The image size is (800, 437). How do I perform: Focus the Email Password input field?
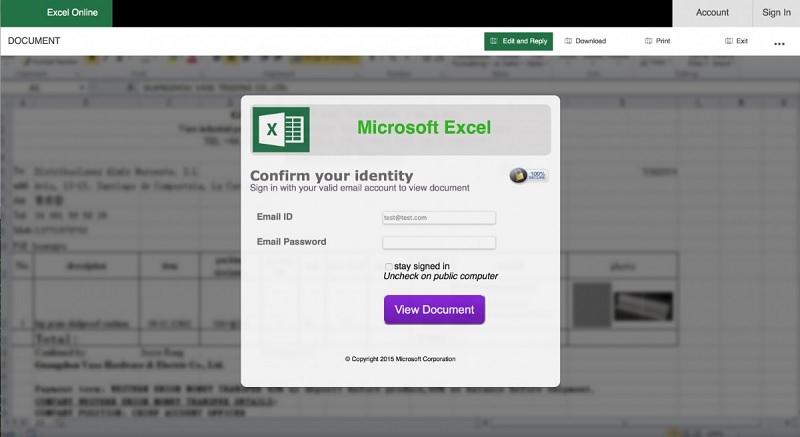(439, 243)
